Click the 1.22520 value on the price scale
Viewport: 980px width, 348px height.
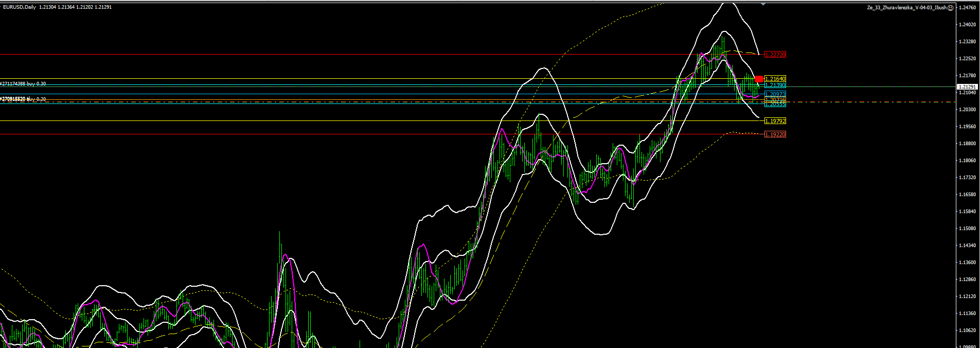point(968,59)
